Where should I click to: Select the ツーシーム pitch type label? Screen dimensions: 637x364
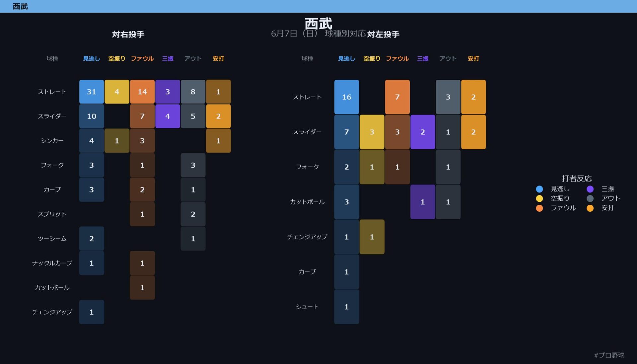coord(52,239)
